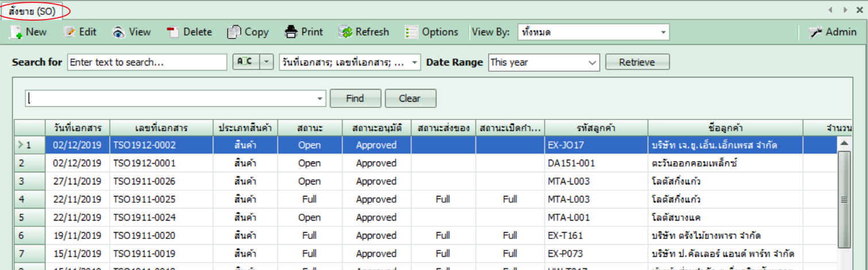Click the Print printer icon

pyautogui.click(x=292, y=32)
